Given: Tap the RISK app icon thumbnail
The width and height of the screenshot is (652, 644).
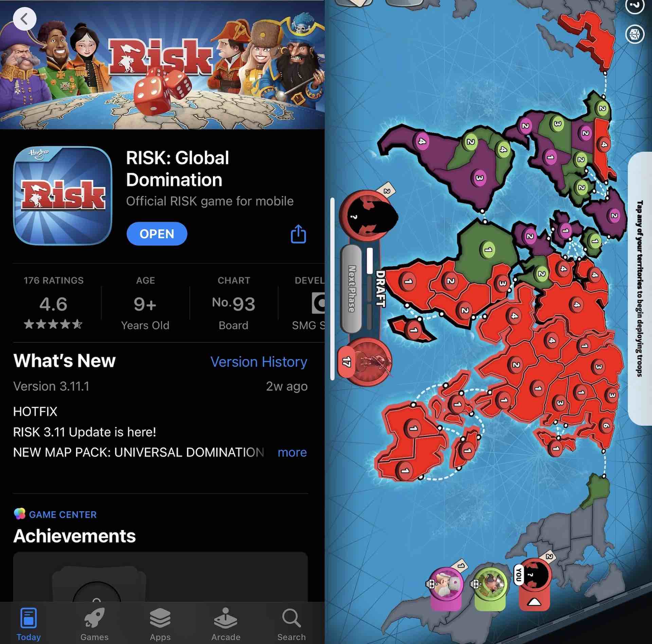Looking at the screenshot, I should pyautogui.click(x=62, y=197).
